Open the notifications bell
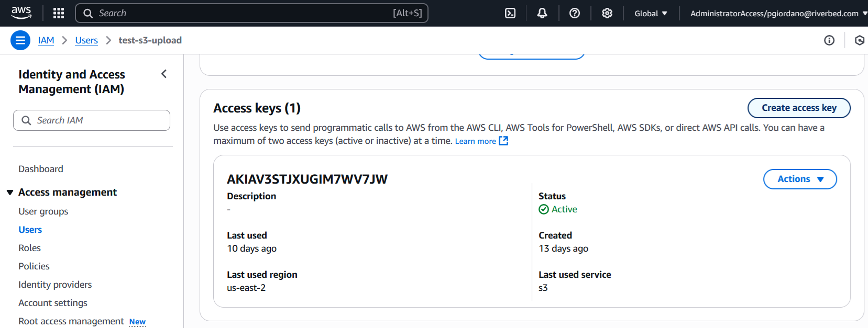This screenshot has width=868, height=328. (542, 13)
